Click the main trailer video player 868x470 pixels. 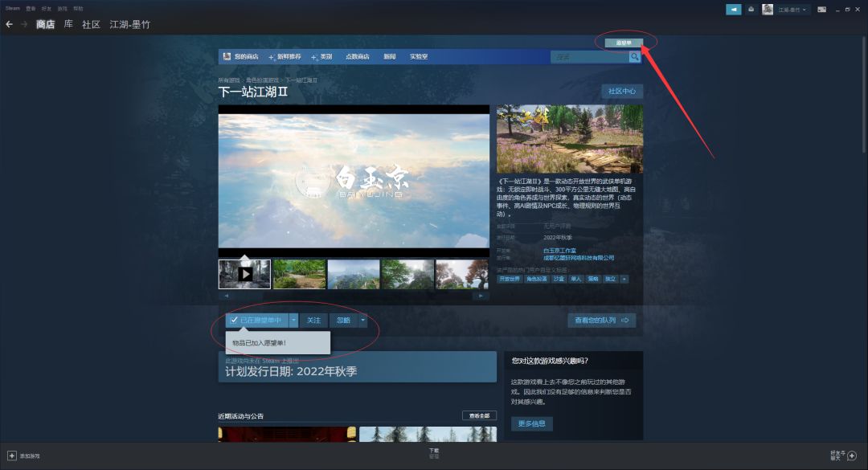(x=354, y=181)
